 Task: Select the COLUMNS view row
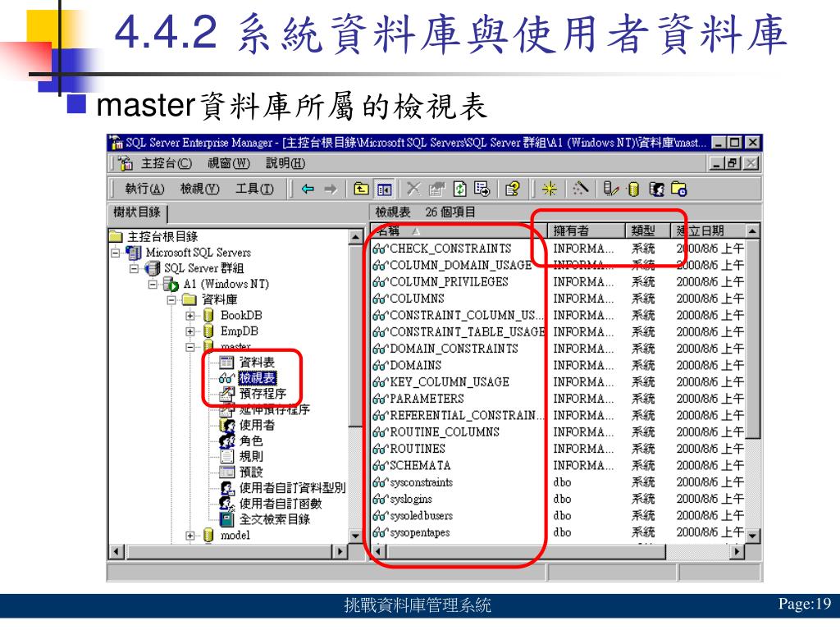[x=409, y=299]
